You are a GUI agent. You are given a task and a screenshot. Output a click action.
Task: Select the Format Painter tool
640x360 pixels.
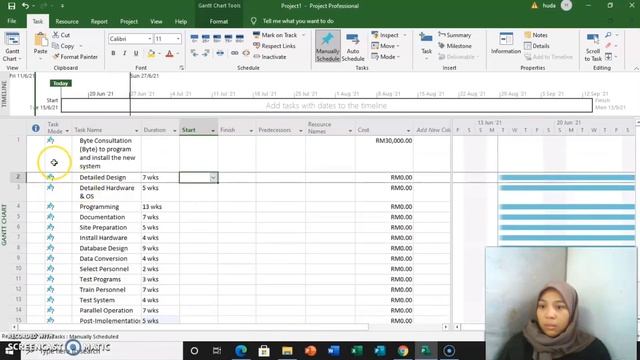coord(75,57)
